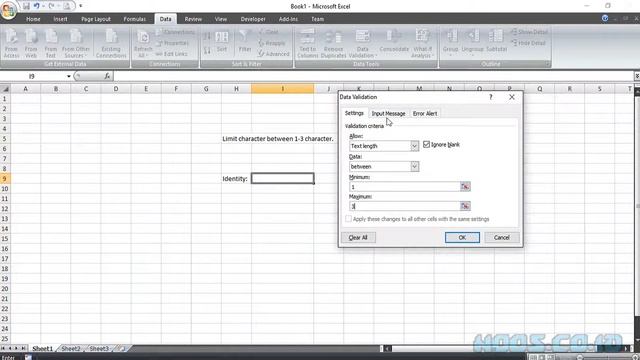Open the Developer ribbon tab
Screen dimensions: 640x360
point(253,19)
